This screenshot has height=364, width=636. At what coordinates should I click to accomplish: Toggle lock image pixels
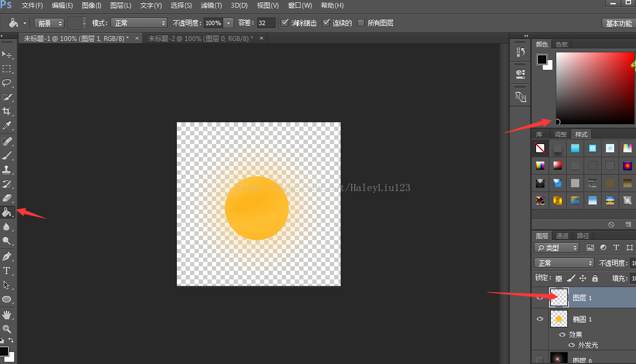point(570,278)
